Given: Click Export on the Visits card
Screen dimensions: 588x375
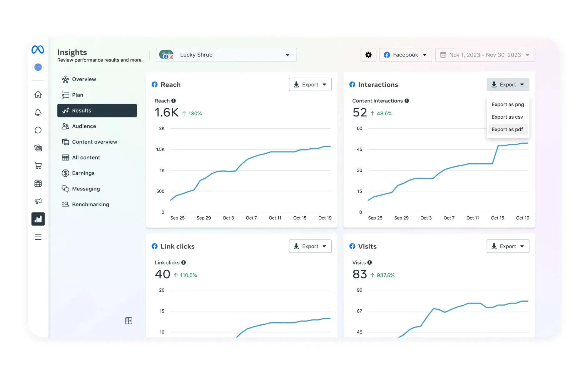Looking at the screenshot, I should pyautogui.click(x=508, y=246).
